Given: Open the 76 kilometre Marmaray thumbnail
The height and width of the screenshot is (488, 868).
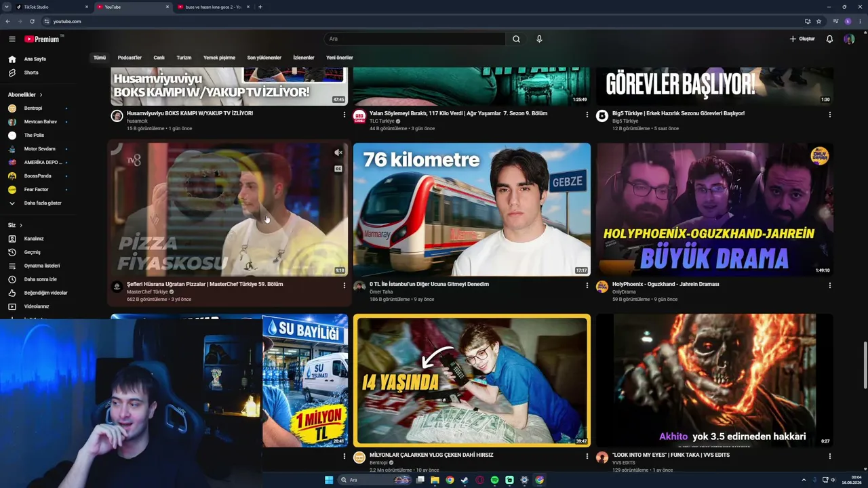Looking at the screenshot, I should pyautogui.click(x=472, y=209).
